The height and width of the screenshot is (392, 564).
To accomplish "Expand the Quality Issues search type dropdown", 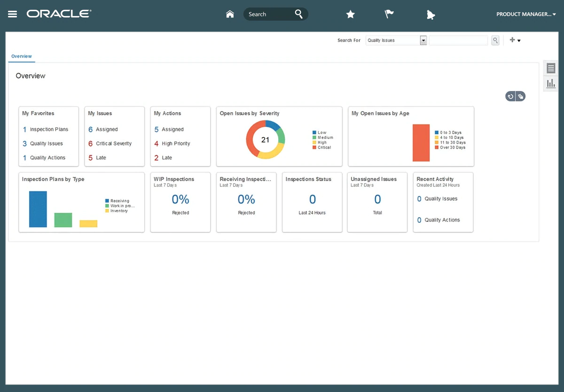I will [x=423, y=40].
